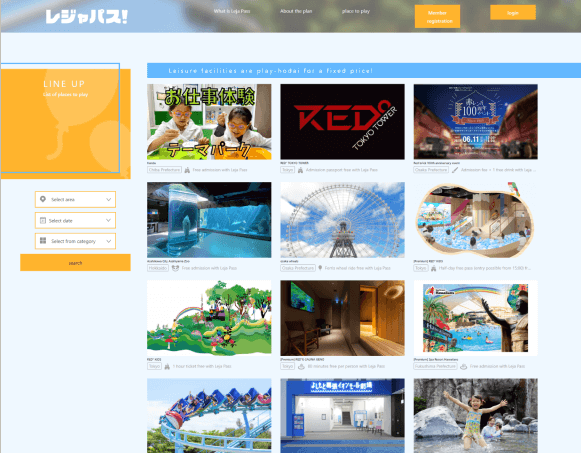Click Tokyo tag under RED° TOKYO TOWER
This screenshot has width=581, height=453.
point(288,170)
